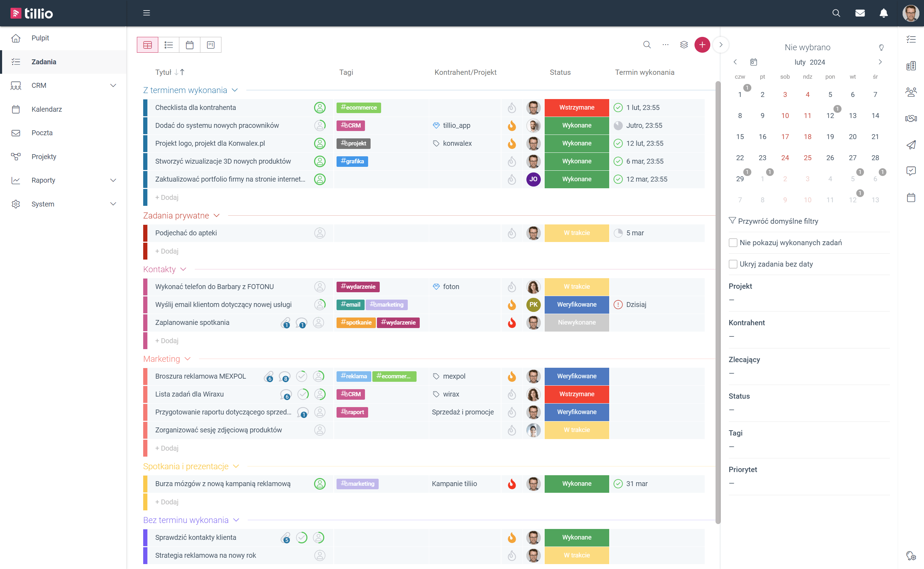Open the settings bulb-gear icon at rail bottom
Viewport: 924px width, 569px height.
click(911, 556)
